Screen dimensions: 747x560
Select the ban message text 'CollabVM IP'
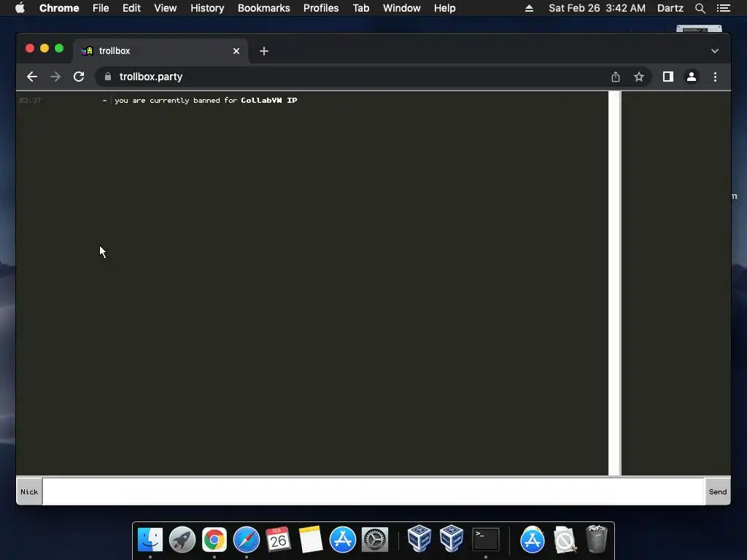pyautogui.click(x=268, y=101)
